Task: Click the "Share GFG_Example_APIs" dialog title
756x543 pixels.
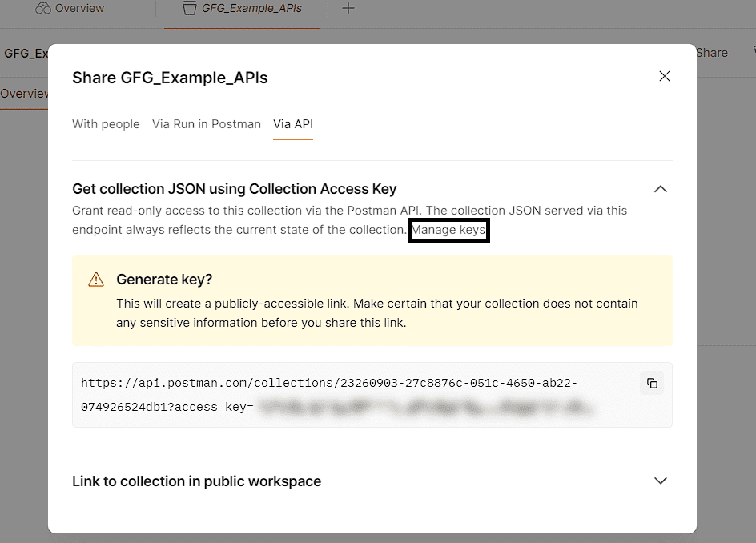Action: click(x=170, y=78)
